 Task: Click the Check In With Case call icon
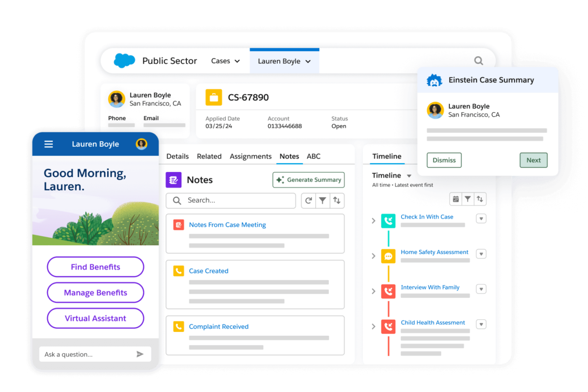point(388,221)
